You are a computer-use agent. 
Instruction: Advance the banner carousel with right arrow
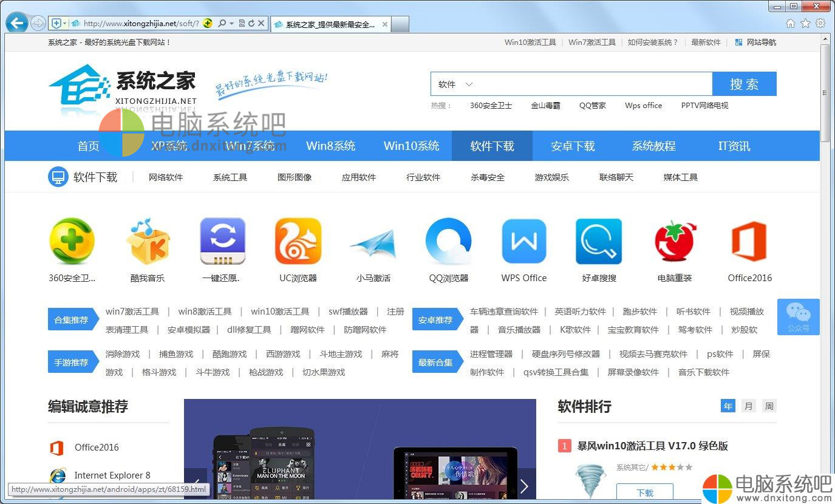[x=524, y=486]
